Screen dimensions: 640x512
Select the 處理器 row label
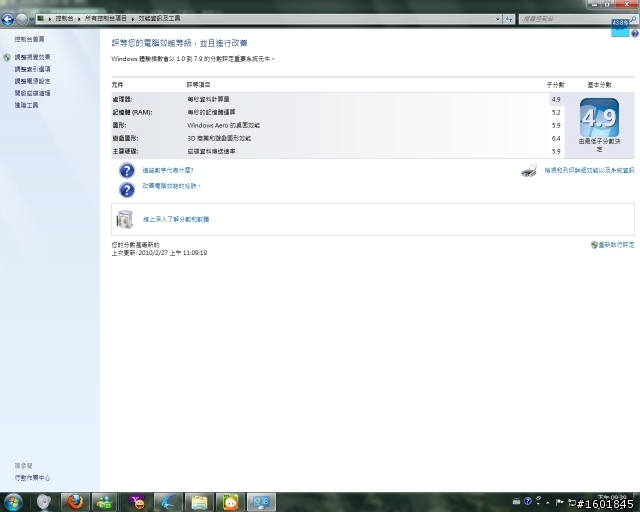pyautogui.click(x=122, y=99)
